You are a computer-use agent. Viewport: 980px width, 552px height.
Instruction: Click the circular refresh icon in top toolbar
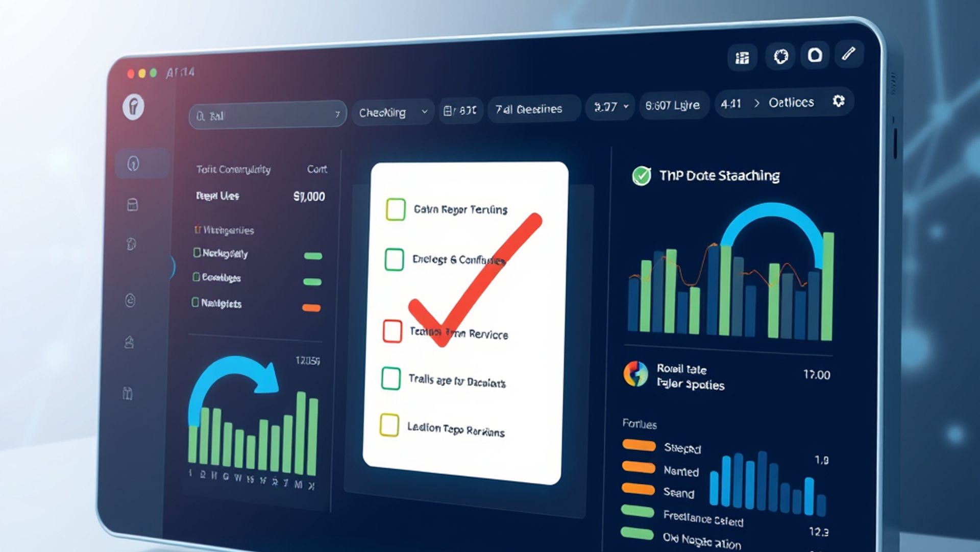(x=781, y=56)
